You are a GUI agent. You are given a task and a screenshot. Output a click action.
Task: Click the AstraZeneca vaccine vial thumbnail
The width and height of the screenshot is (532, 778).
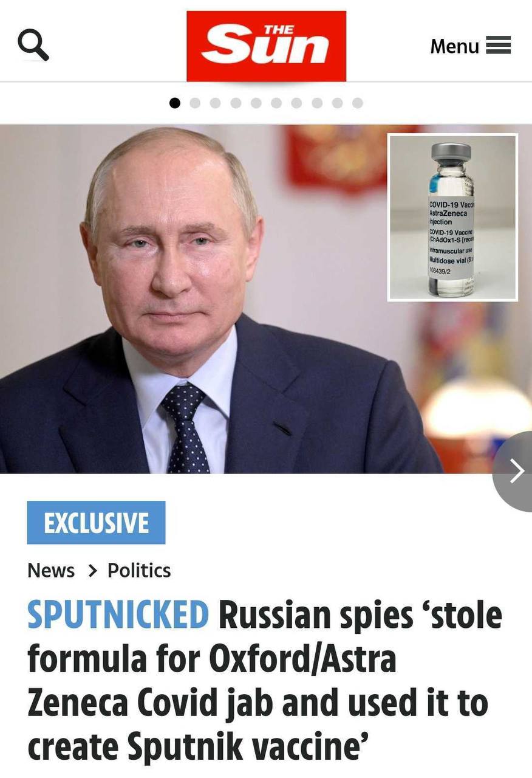click(453, 217)
